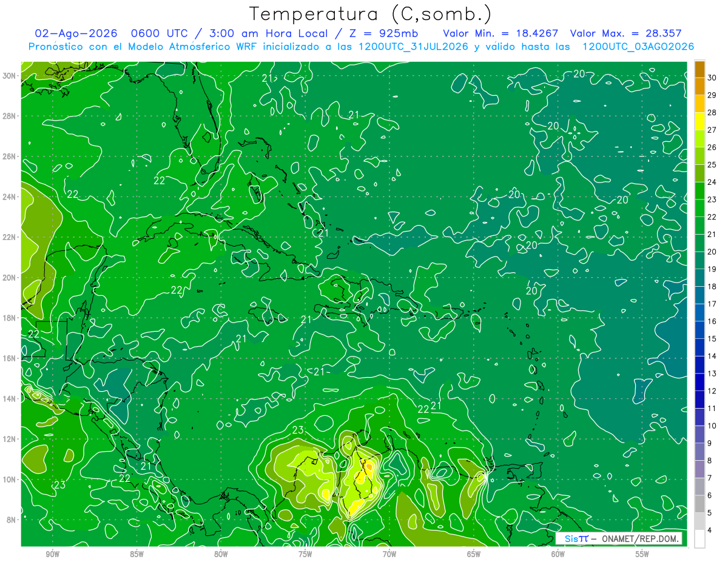This screenshot has height=562, width=728.
Task: Click the yellow legend swatch between 27 and 28
Action: point(699,121)
